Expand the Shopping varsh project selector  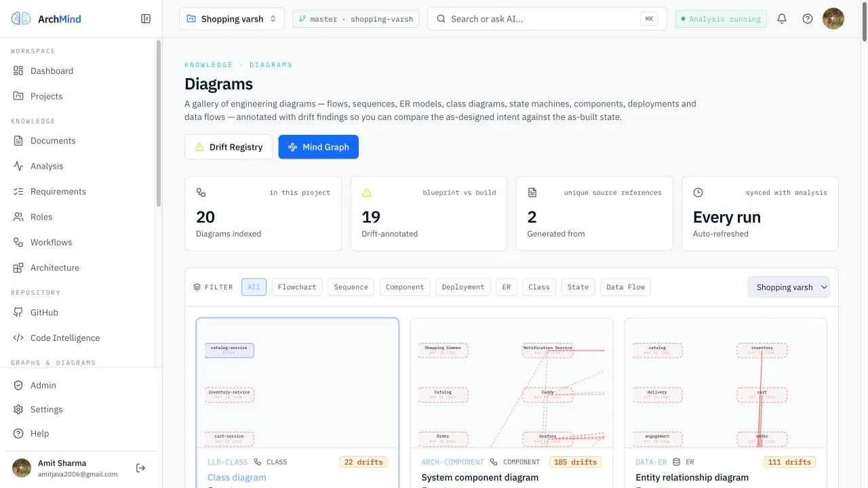[232, 19]
